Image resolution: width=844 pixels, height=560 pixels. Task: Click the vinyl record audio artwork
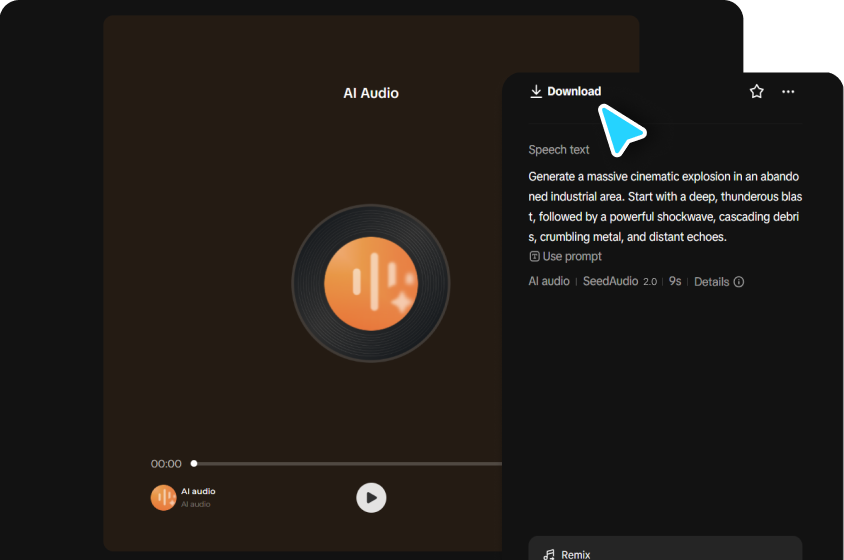pyautogui.click(x=371, y=283)
